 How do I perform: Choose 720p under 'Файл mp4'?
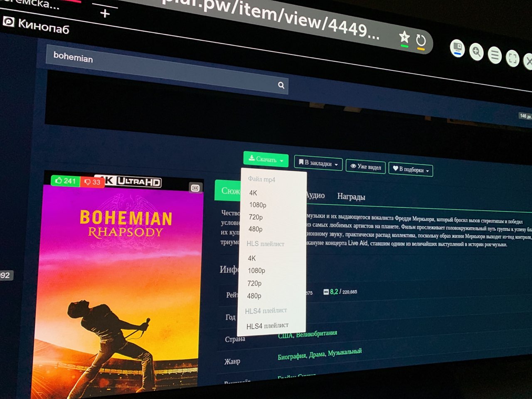pyautogui.click(x=256, y=217)
